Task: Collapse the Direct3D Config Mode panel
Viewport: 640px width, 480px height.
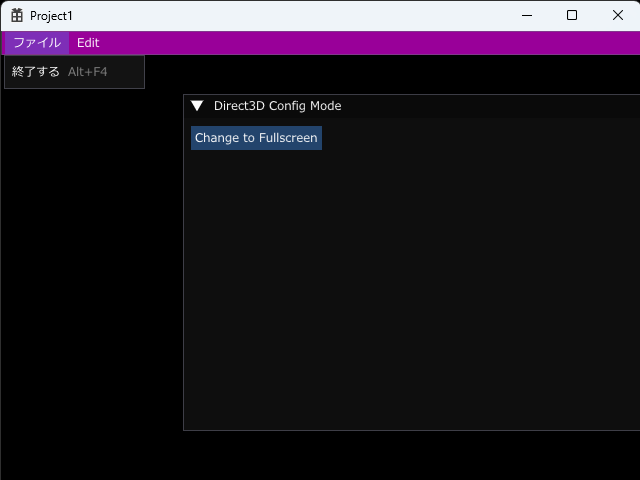Action: 197,106
